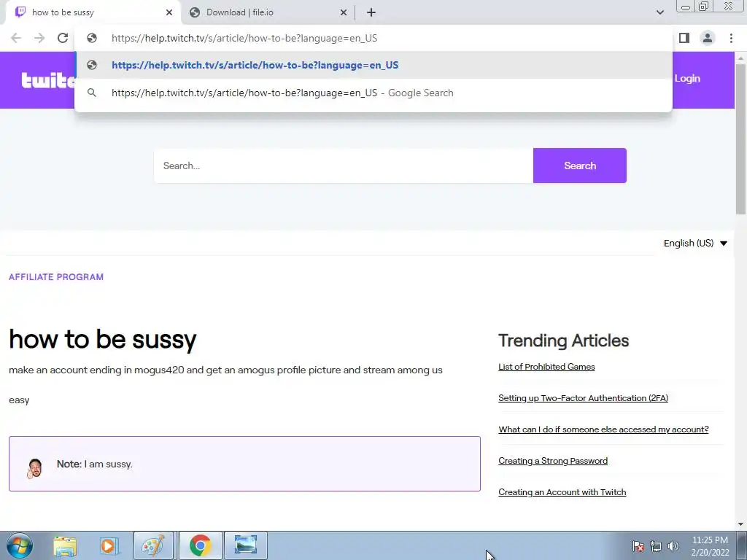Open 'List of Prohibited Games' article
Screen dimensions: 747x560
546,367
